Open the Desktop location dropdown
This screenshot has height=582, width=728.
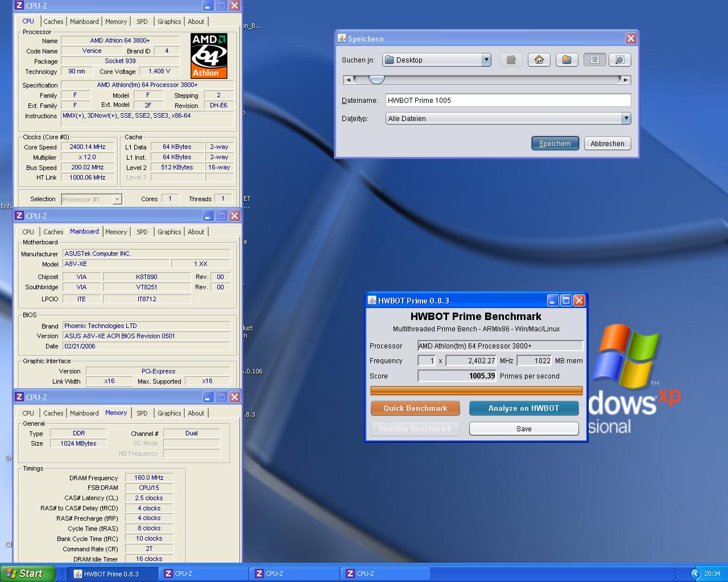coord(486,60)
